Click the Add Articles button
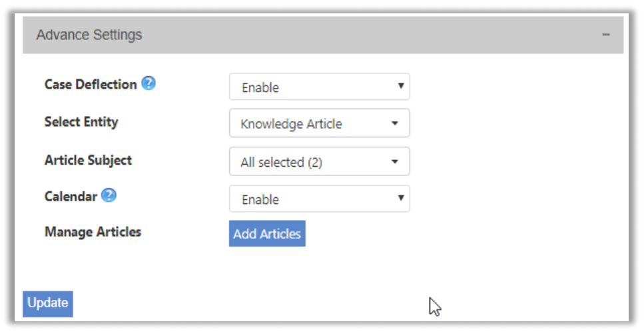This screenshot has width=644, height=332. [267, 233]
